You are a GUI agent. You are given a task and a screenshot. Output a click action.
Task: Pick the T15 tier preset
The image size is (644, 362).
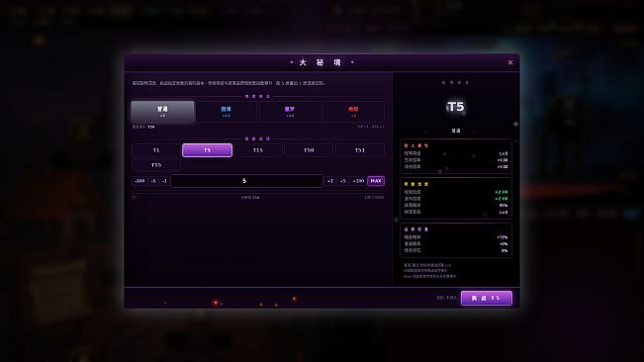pos(258,150)
